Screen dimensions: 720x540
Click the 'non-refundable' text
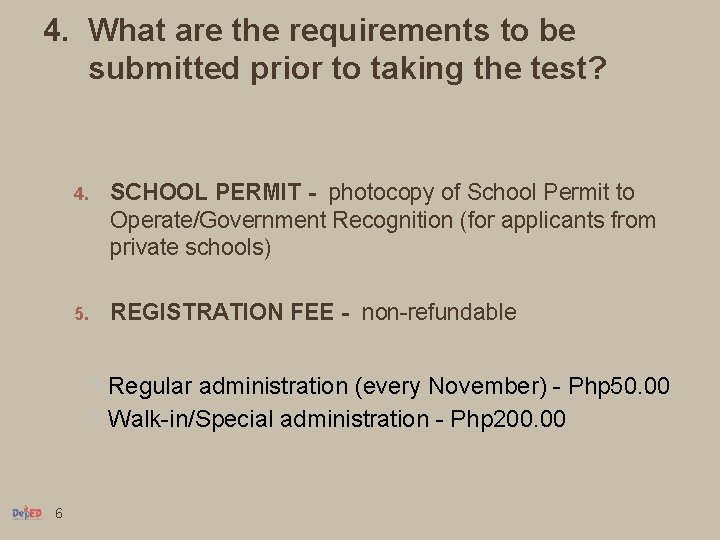coord(439,313)
